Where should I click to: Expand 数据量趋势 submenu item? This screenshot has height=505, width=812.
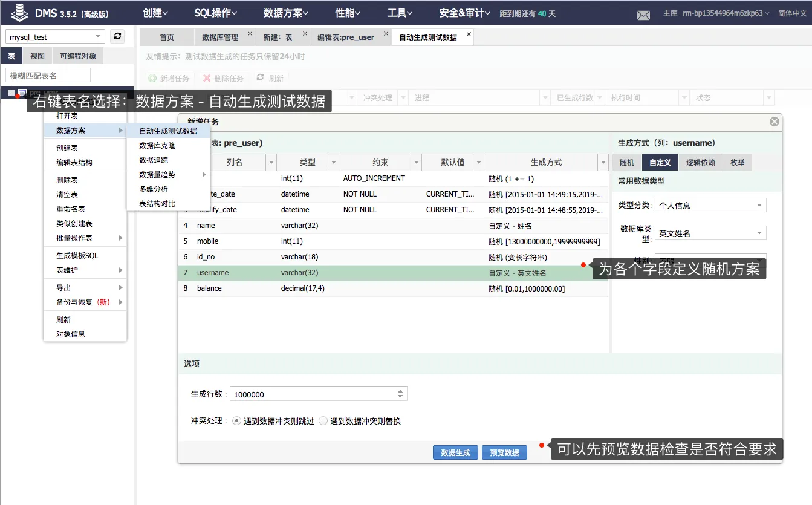click(168, 175)
